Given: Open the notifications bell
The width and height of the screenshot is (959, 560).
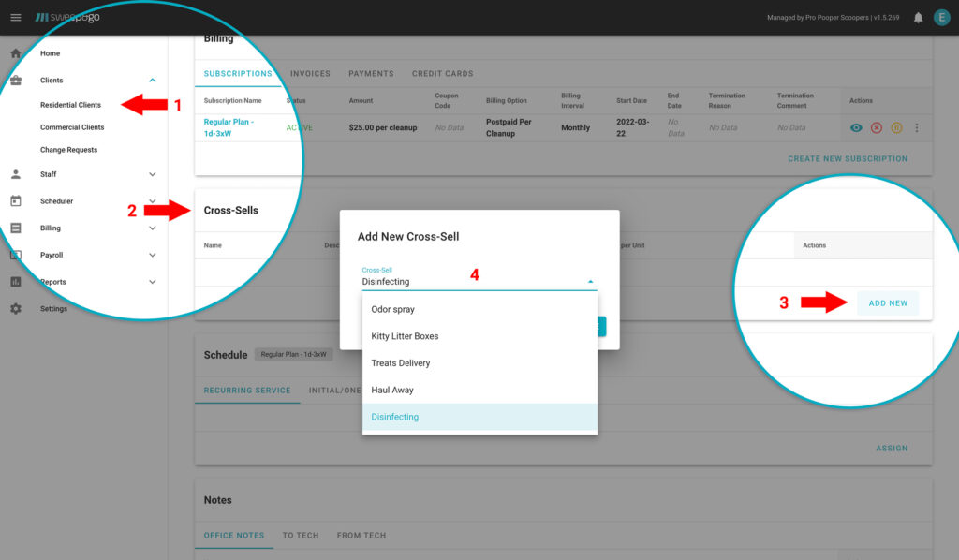Looking at the screenshot, I should (919, 16).
